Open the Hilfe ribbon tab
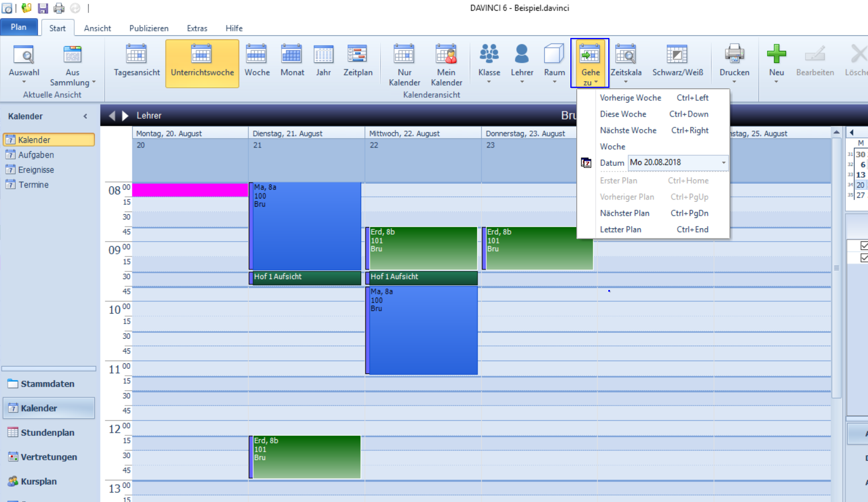Screen dimensions: 868x502 [x=234, y=28]
